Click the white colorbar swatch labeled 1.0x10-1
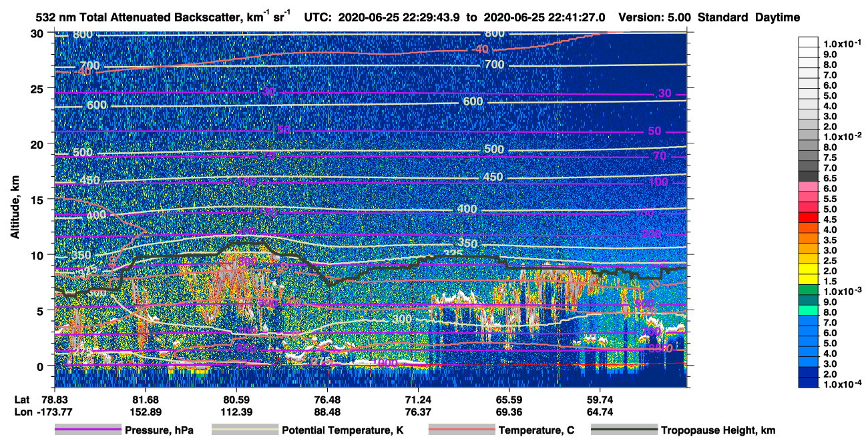The image size is (868, 445). [x=808, y=41]
